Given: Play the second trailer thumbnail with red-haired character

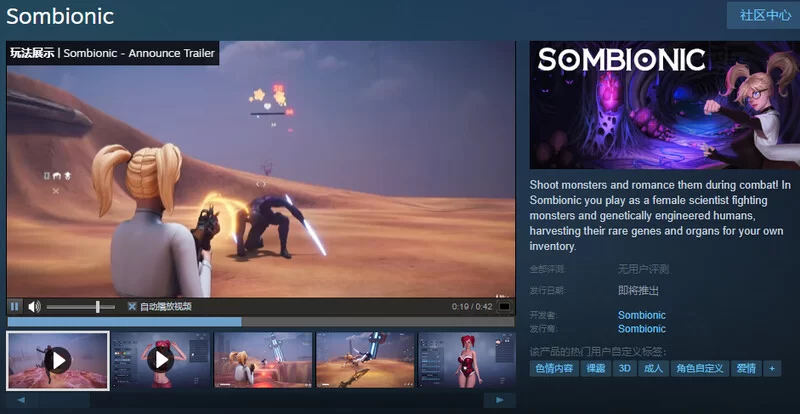Looking at the screenshot, I should click(x=161, y=360).
